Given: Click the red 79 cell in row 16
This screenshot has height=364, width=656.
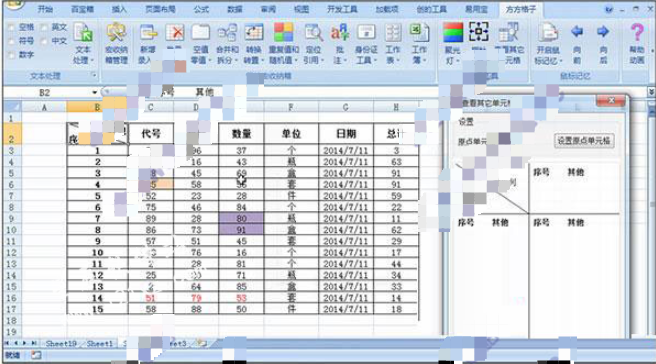Looking at the screenshot, I should click(196, 298).
